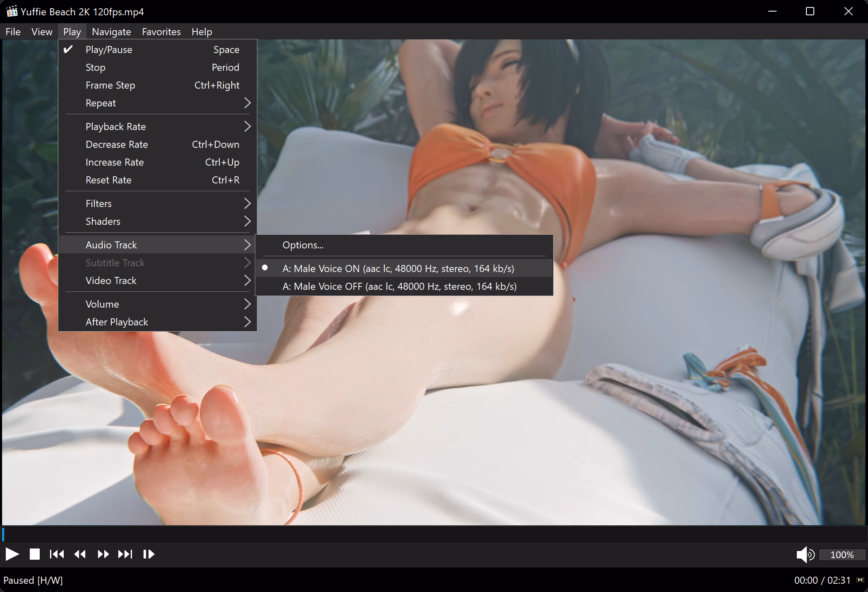
Task: Click the fast-forward double-arrow icon
Action: pos(103,554)
